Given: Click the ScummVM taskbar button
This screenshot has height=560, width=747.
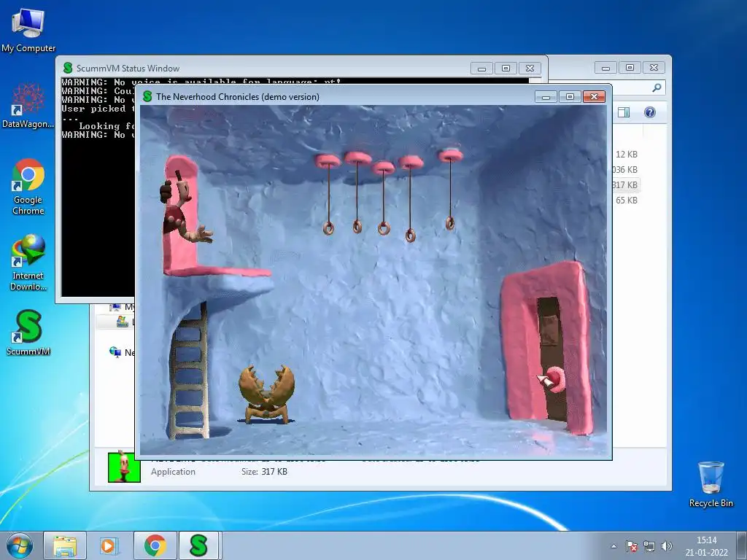Looking at the screenshot, I should coord(198,545).
